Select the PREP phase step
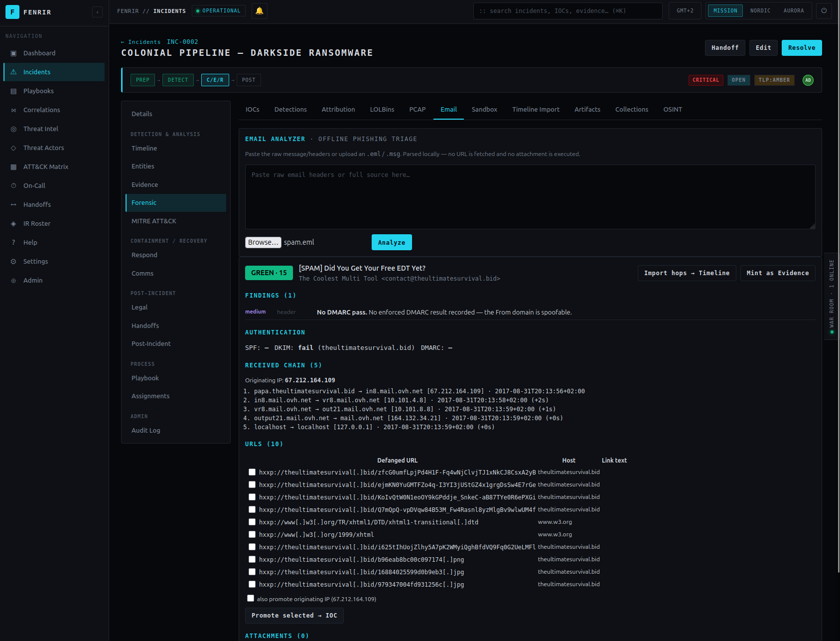Screen dimensions: 840x641 [x=142, y=80]
